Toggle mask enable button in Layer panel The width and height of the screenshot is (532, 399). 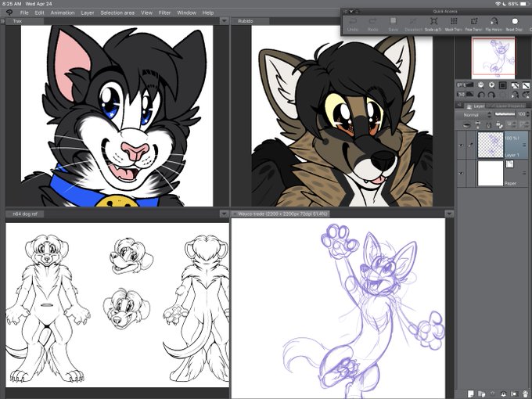512,124
